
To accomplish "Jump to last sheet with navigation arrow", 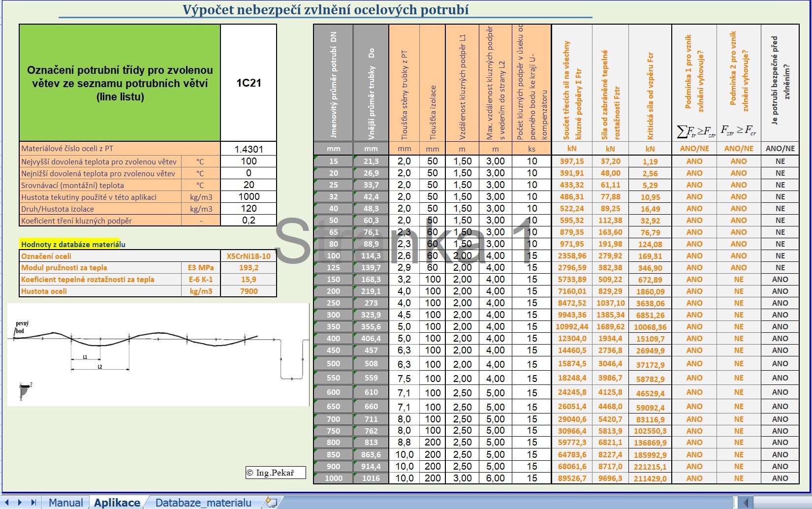I will coord(33,503).
